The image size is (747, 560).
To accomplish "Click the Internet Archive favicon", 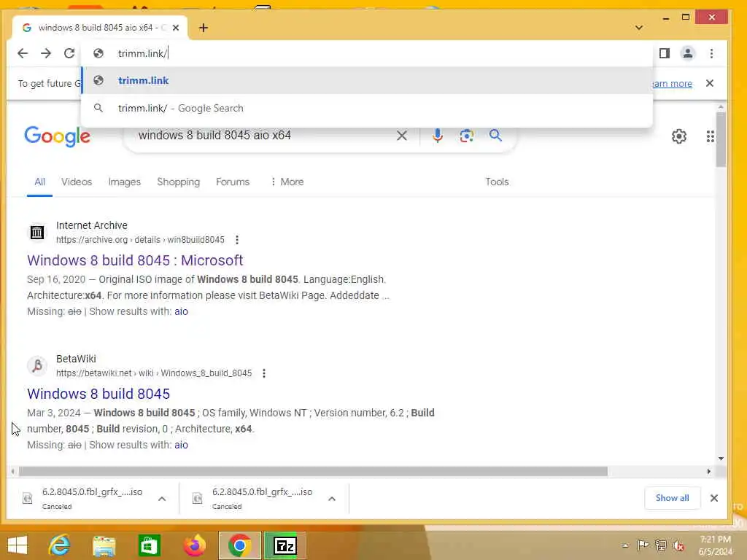I will coord(37,233).
